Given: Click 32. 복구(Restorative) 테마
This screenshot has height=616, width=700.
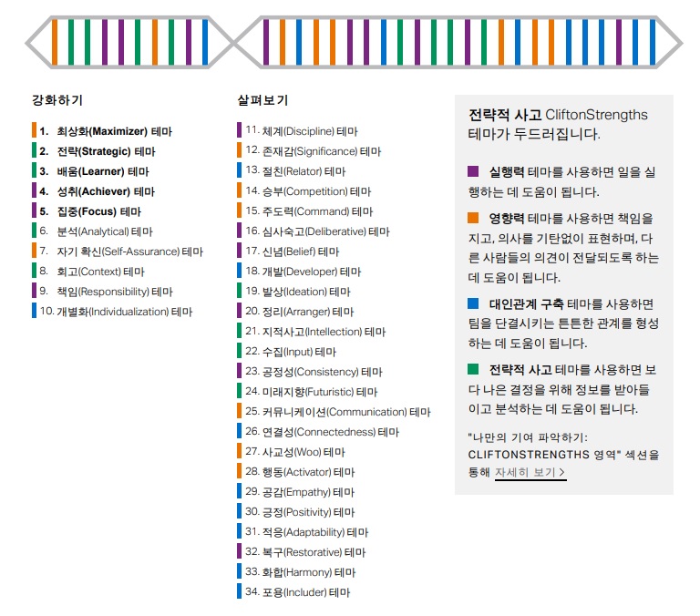Looking at the screenshot, I should [x=302, y=552].
